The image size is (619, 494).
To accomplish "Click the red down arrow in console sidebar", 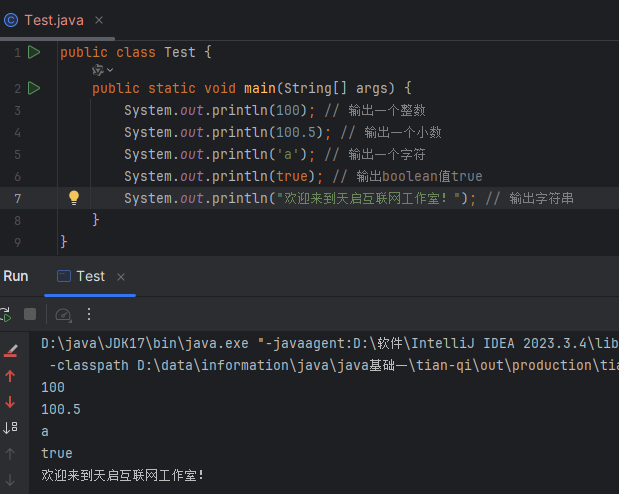I will [x=11, y=402].
